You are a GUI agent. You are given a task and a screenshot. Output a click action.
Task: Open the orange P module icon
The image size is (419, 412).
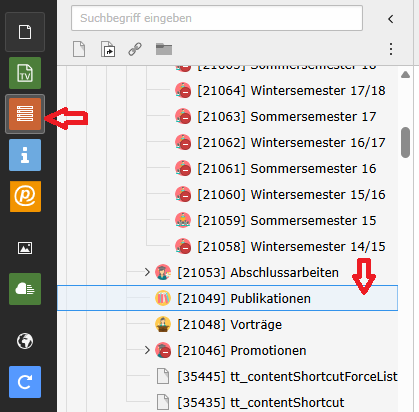[25, 196]
